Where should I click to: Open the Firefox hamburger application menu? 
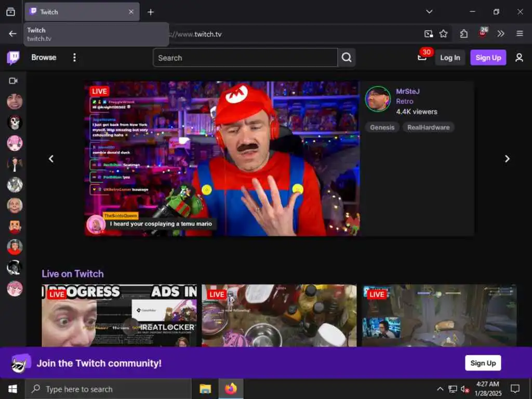coord(520,34)
